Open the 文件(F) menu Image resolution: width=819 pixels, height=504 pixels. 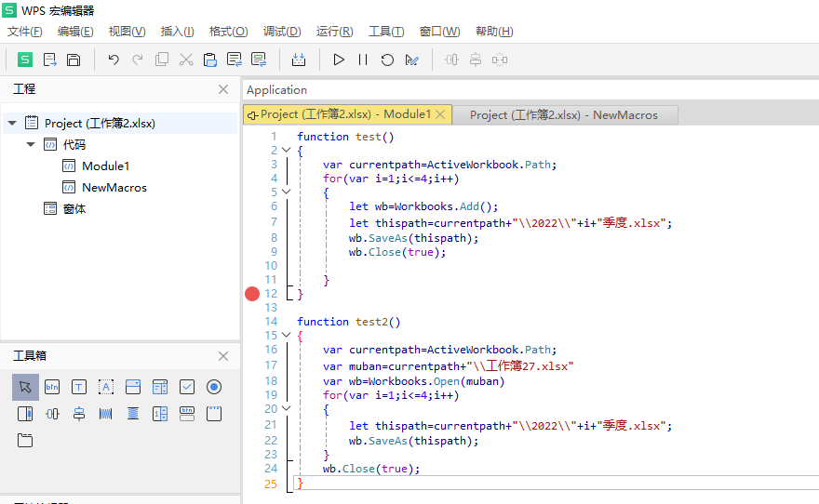click(x=24, y=32)
